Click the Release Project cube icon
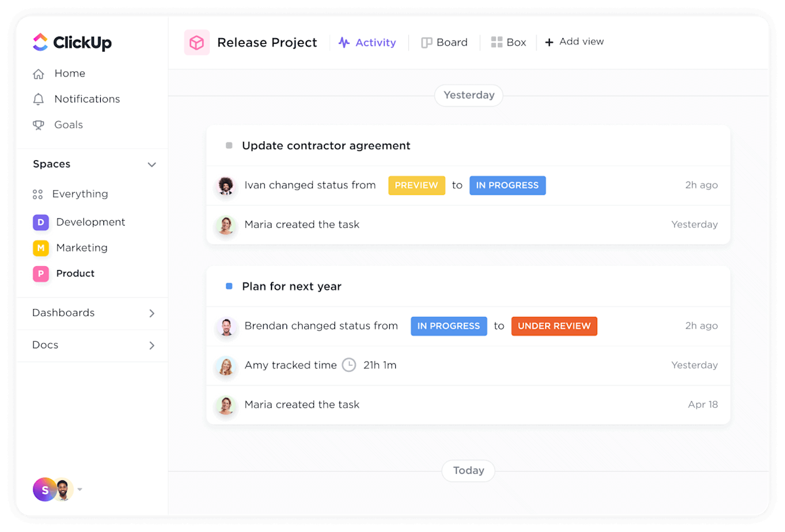785x532 pixels. tap(196, 42)
